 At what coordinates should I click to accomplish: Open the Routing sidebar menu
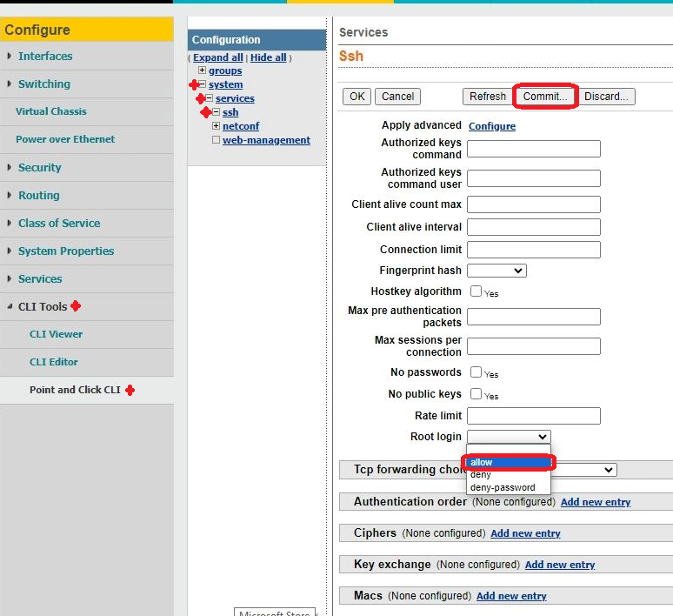[39, 196]
